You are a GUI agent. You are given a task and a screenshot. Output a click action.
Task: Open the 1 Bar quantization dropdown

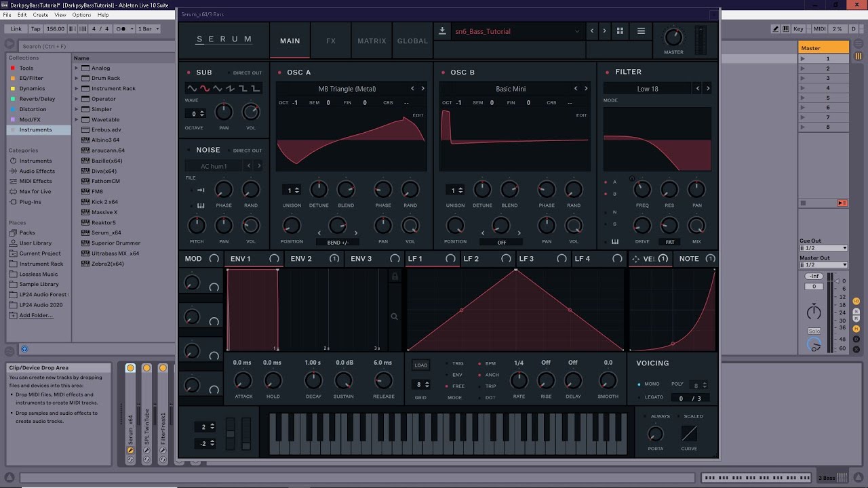click(149, 28)
